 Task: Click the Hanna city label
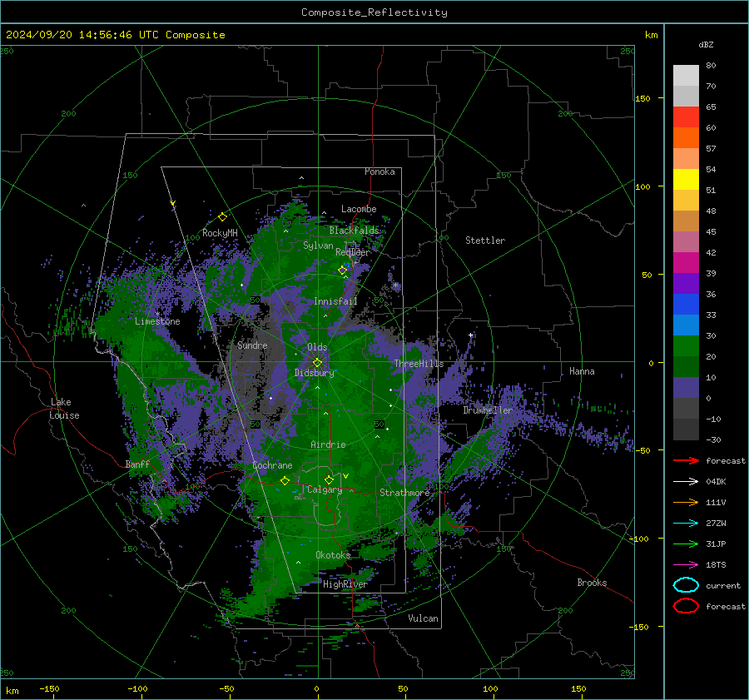582,371
